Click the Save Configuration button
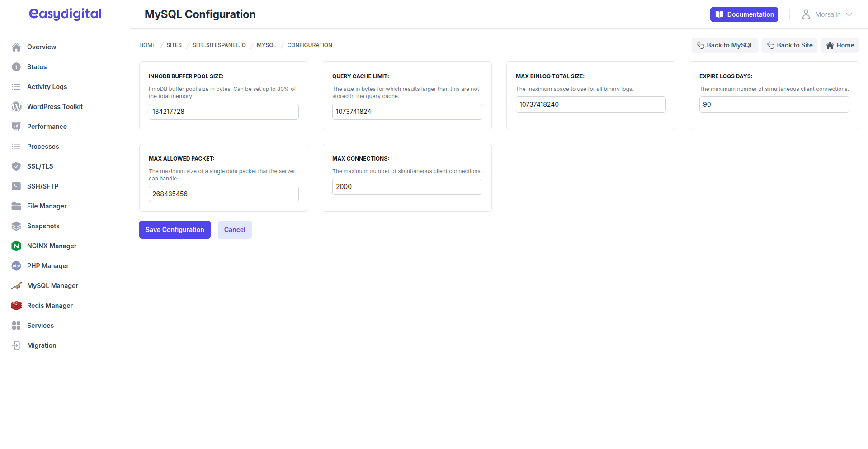The width and height of the screenshot is (868, 449). [175, 230]
